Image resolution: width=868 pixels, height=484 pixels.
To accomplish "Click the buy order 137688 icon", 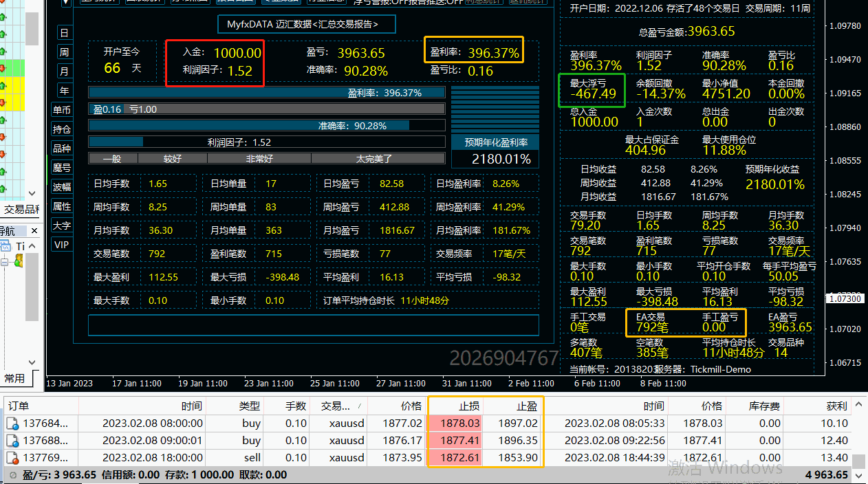I will [x=12, y=441].
